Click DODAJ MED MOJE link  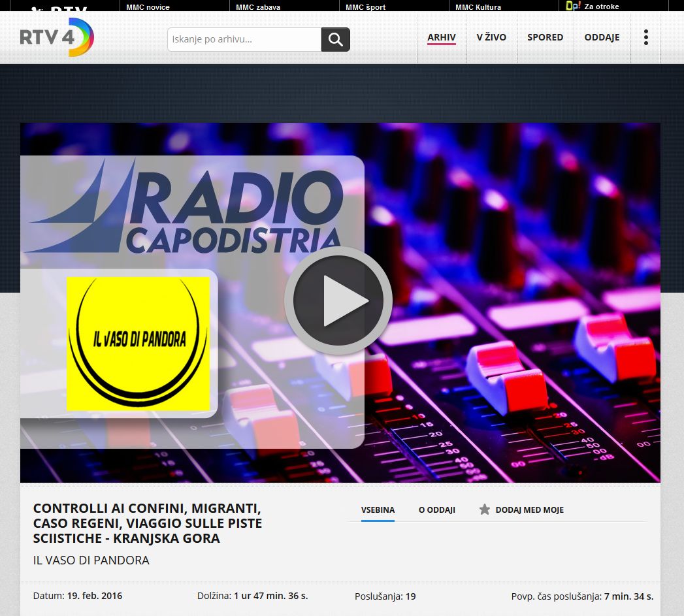point(530,510)
